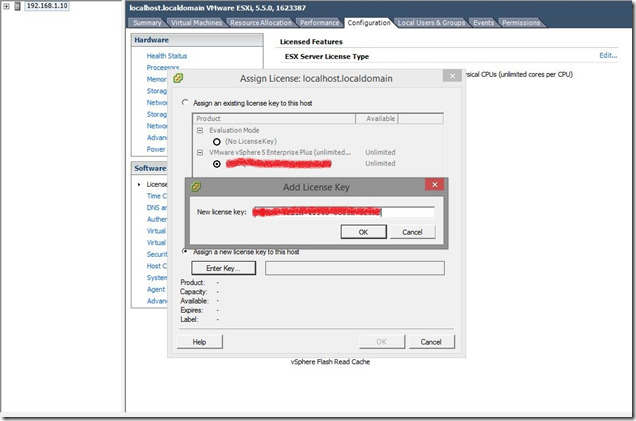Open the DNS and routing software link
The width and height of the screenshot is (636, 421).
(x=157, y=208)
